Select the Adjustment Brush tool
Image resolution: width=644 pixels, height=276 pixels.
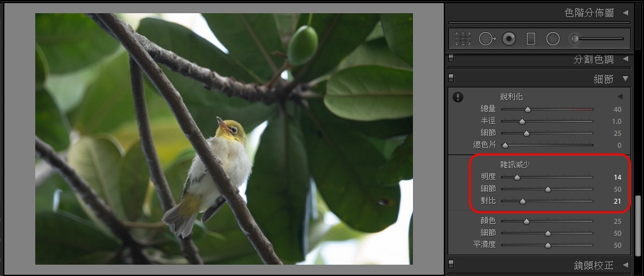point(575,39)
